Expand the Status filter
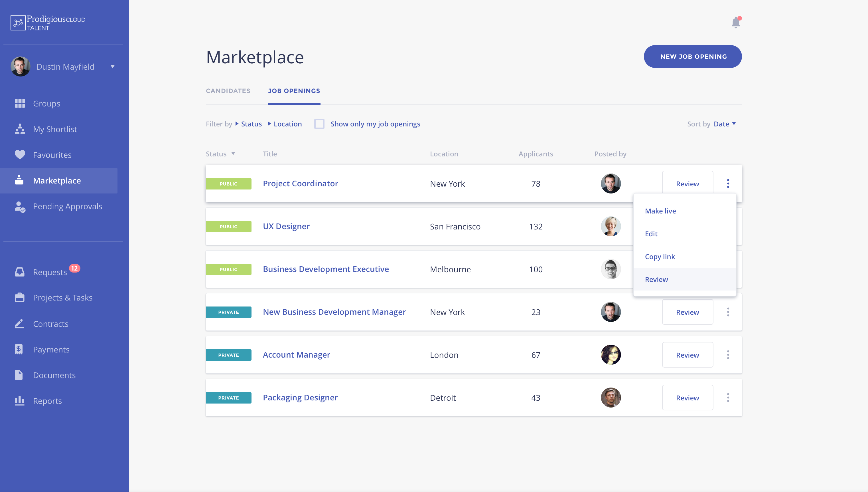 pyautogui.click(x=248, y=124)
